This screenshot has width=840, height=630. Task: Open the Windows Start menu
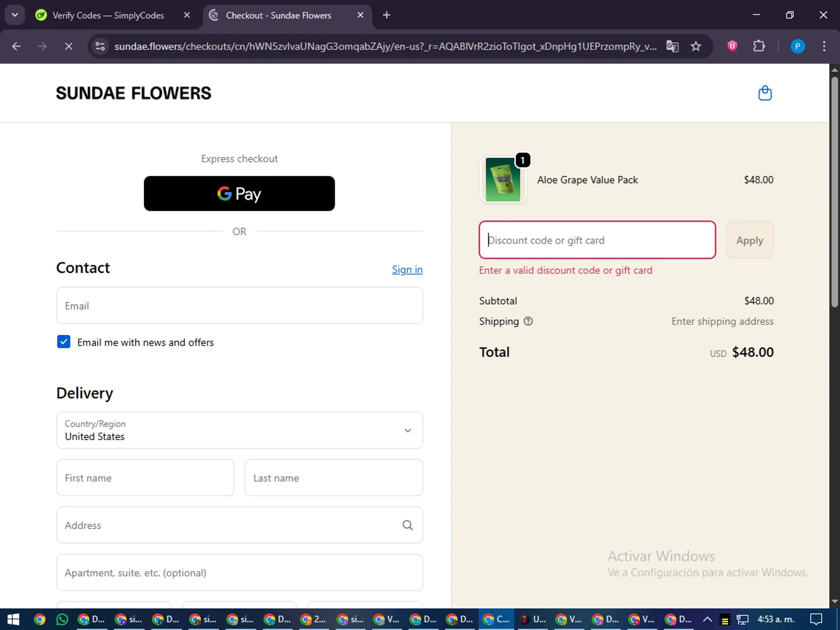coord(13,619)
